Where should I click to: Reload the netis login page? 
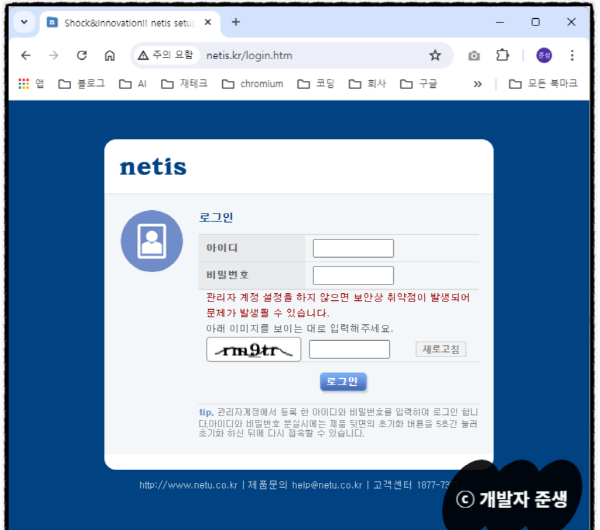82,56
